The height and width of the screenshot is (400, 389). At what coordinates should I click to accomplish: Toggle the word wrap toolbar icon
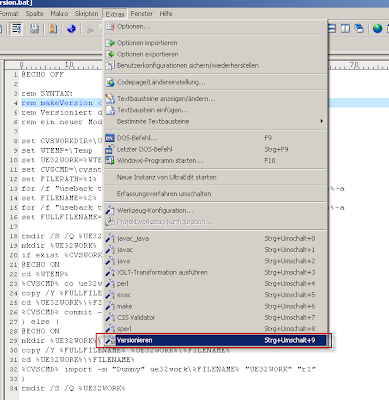[x=16, y=29]
